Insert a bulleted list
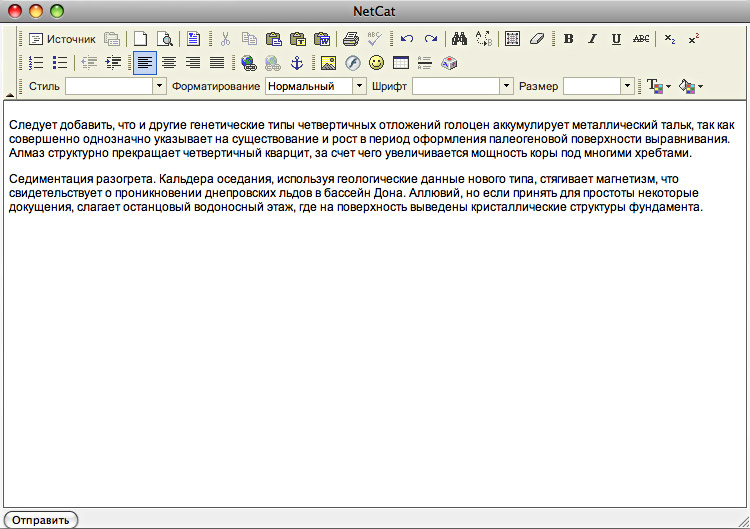Screen dimensions: 750x529 (60, 63)
